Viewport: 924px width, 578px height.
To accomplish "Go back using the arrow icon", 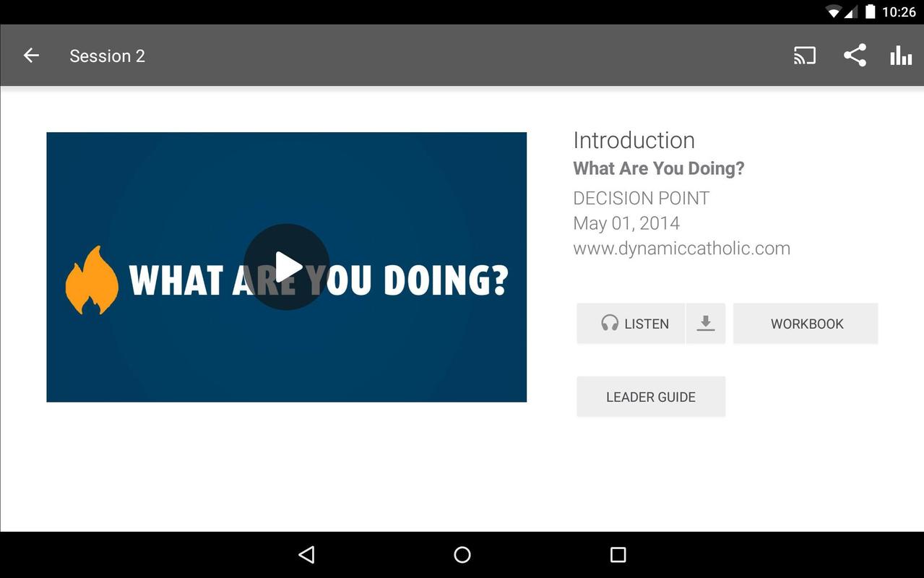I will (31, 56).
